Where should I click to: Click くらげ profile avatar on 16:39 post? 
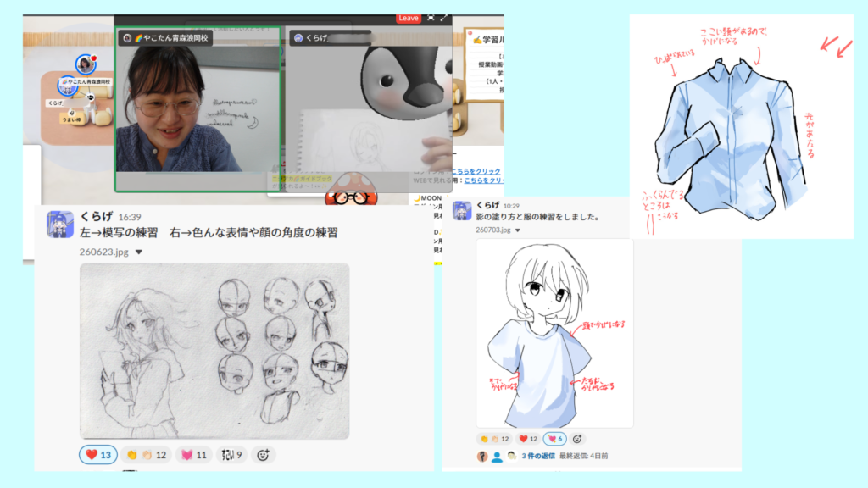60,224
